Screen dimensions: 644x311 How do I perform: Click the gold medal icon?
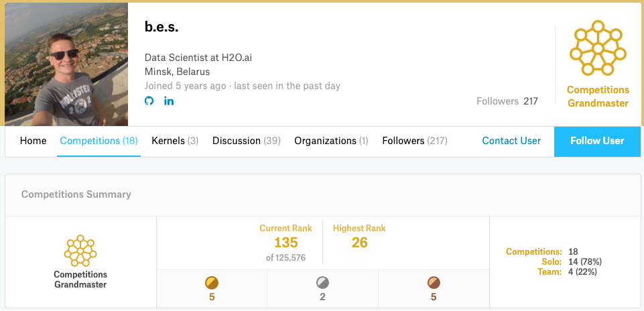click(212, 283)
